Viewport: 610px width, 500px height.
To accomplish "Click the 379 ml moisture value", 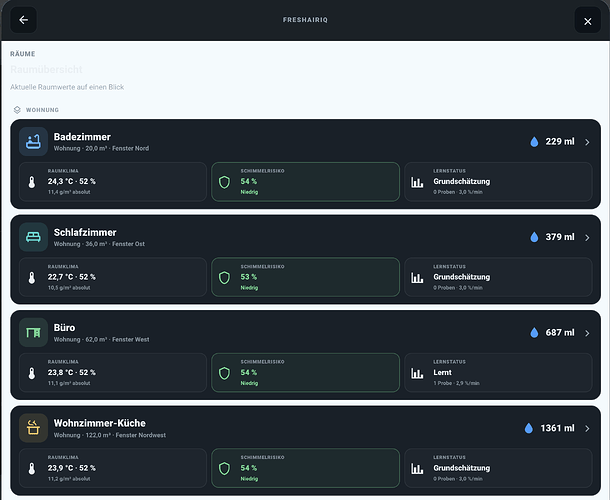I will click(559, 237).
